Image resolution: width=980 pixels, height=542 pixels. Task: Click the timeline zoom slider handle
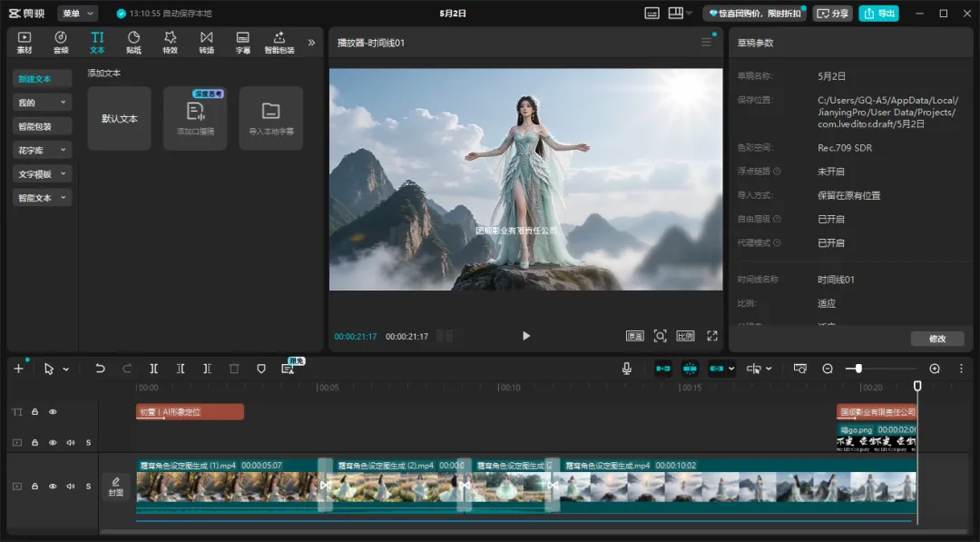858,369
